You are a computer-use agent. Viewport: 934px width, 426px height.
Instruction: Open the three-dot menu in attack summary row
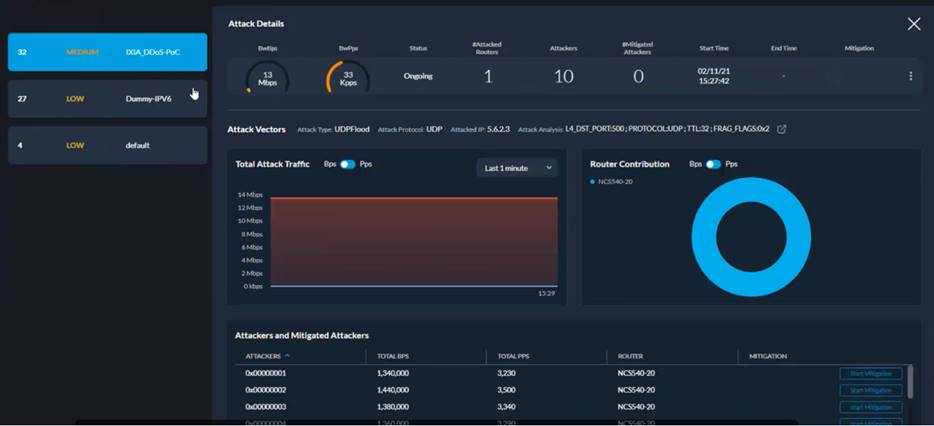click(x=910, y=76)
